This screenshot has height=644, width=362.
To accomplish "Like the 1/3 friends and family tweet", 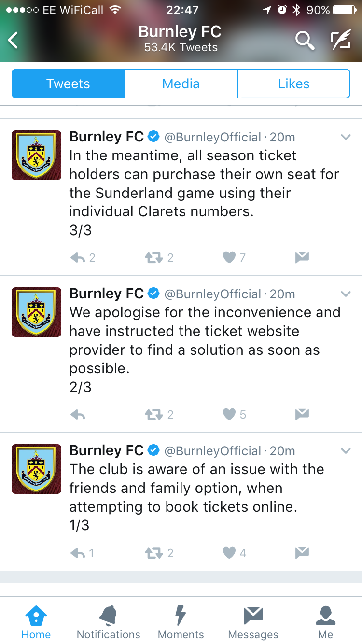I will click(229, 553).
